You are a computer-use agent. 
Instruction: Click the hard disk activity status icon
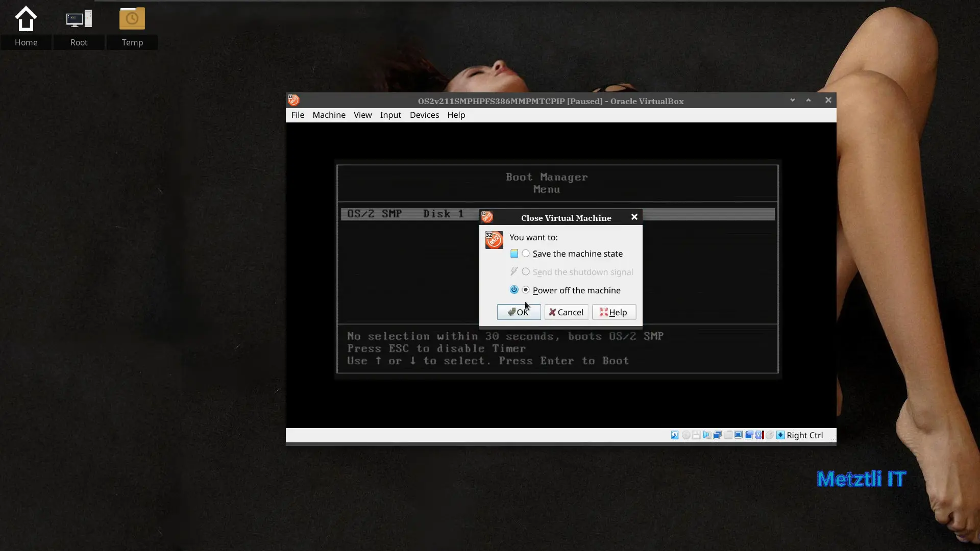point(675,435)
